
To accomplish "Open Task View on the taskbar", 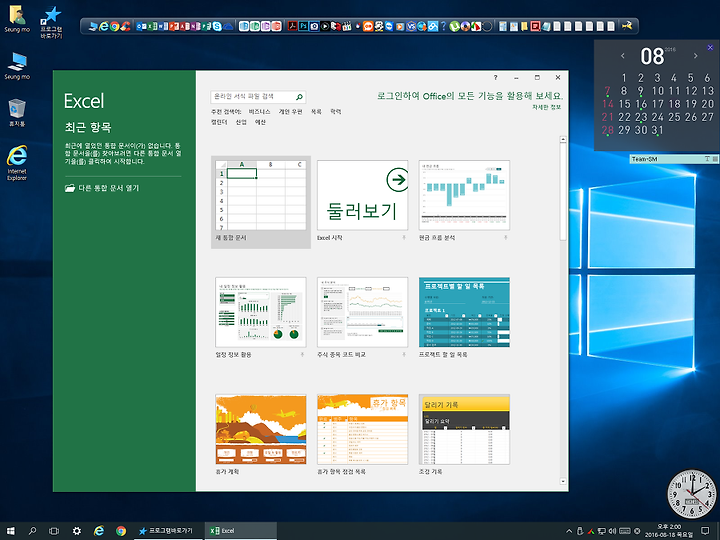I will point(54,531).
